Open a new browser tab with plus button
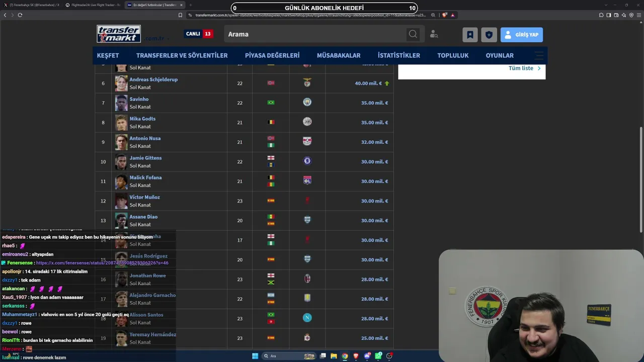Image resolution: width=644 pixels, height=362 pixels. tap(190, 5)
